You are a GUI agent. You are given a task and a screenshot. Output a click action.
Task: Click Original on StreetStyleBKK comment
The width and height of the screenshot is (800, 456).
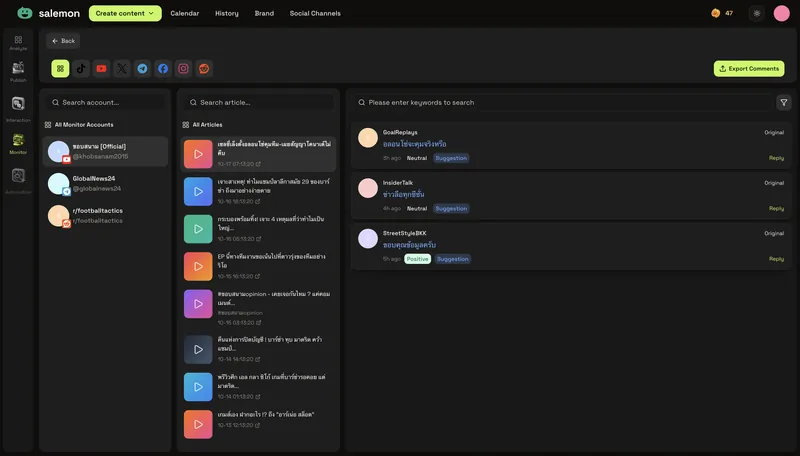click(774, 234)
